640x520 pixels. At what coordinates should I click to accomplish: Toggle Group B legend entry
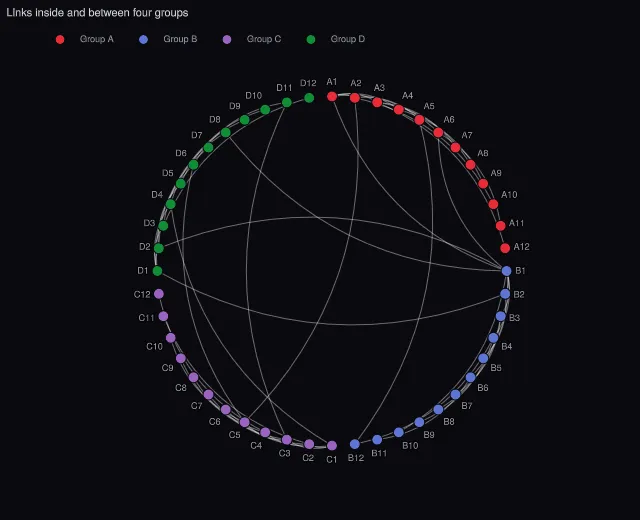point(168,39)
